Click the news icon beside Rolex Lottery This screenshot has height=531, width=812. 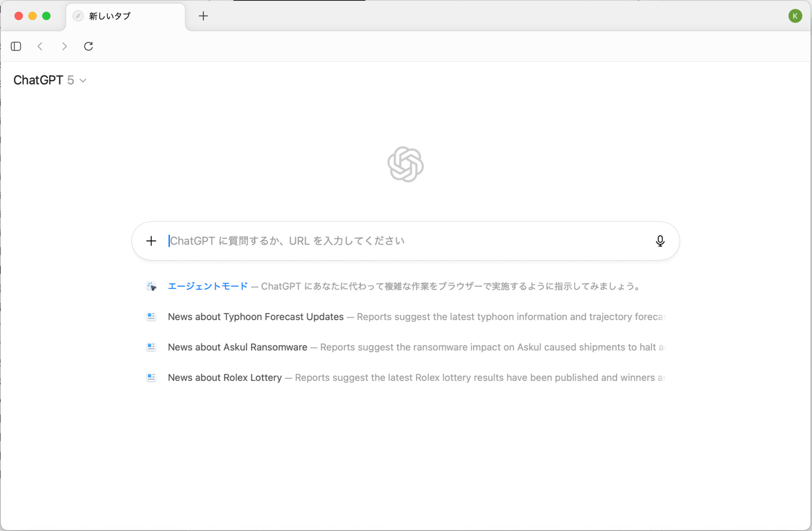pos(151,378)
